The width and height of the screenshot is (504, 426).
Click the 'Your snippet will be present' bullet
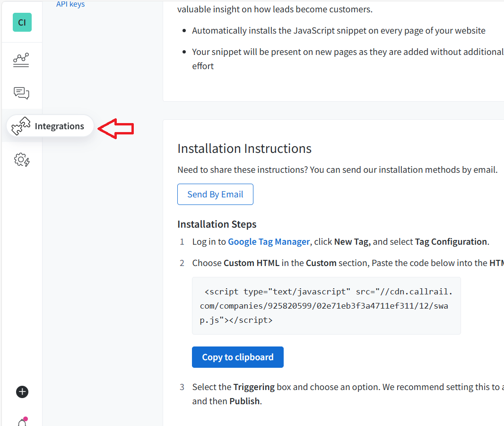tap(348, 59)
